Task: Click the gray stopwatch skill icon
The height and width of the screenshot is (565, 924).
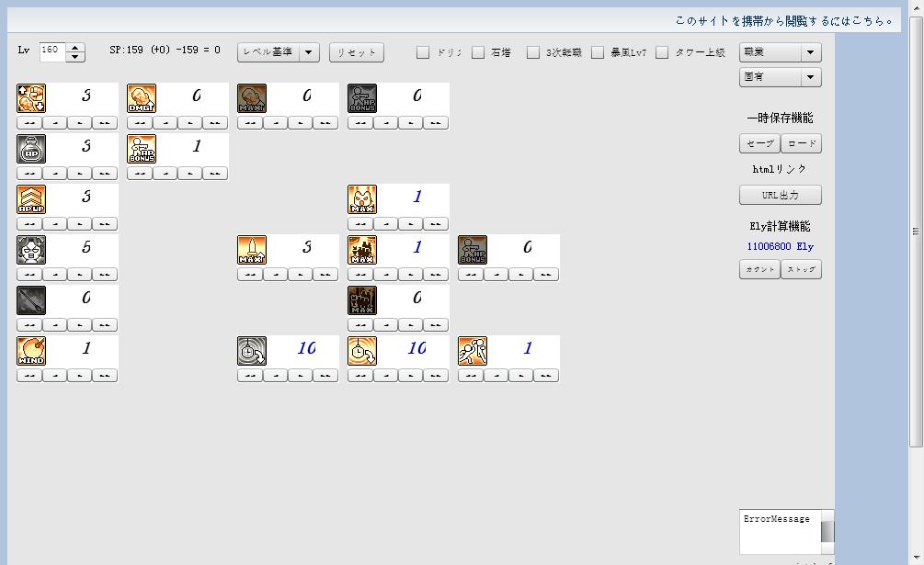Action: pyautogui.click(x=252, y=351)
